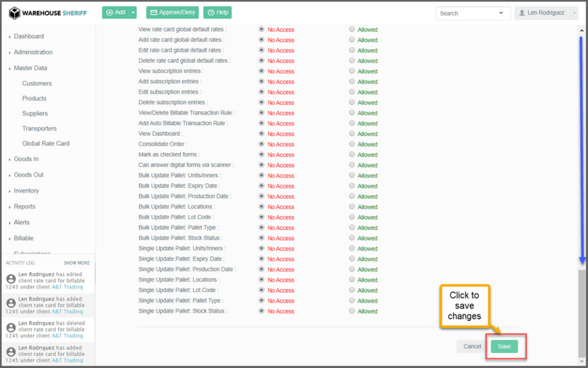The height and width of the screenshot is (368, 588).
Task: Cancel the permission changes
Action: 472,346
